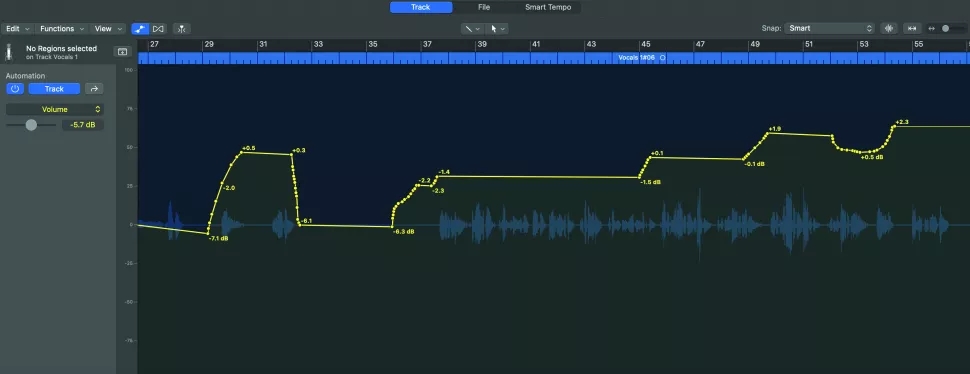The image size is (970, 374).
Task: Open the left-click pointer tool menu
Action: pyautogui.click(x=497, y=28)
